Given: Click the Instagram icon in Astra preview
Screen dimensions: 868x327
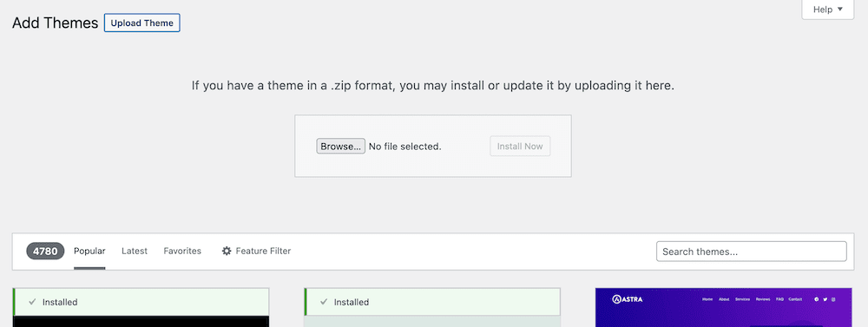Looking at the screenshot, I should [x=833, y=299].
